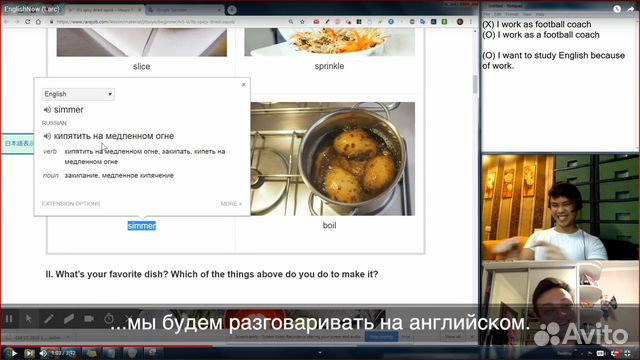This screenshot has height=360, width=640.
Task: Click the red mail extension icon
Action: point(316,22)
